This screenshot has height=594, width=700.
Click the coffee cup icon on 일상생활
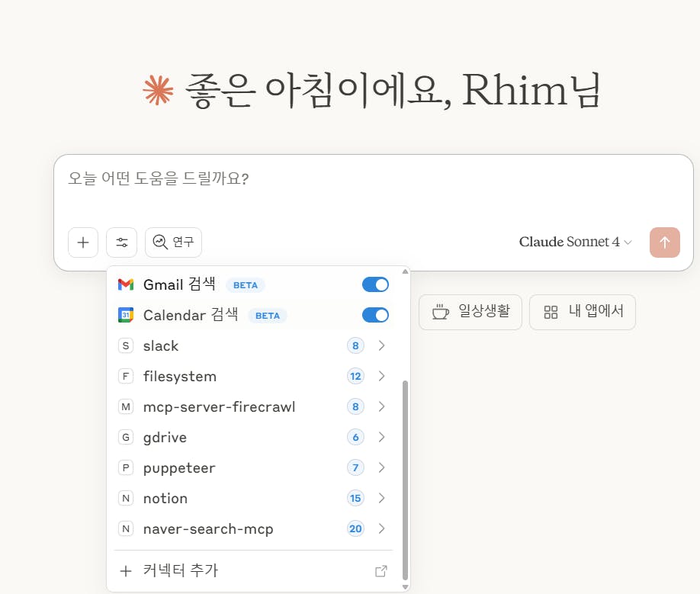(x=440, y=312)
